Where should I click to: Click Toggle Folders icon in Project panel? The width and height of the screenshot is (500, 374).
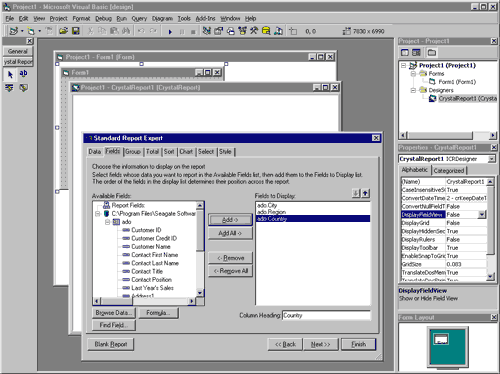coord(432,52)
